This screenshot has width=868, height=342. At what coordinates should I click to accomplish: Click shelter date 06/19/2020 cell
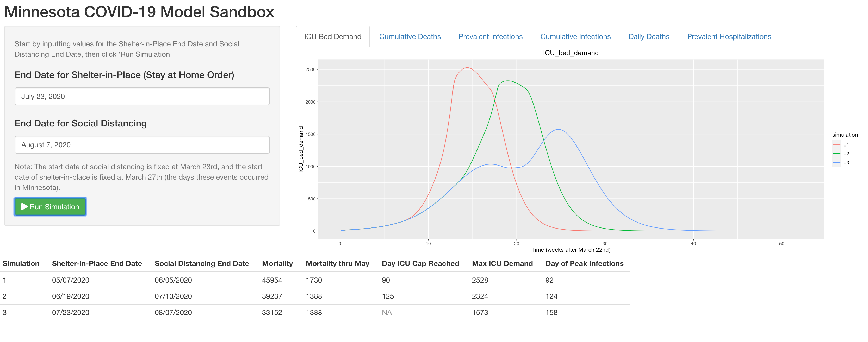pos(70,296)
